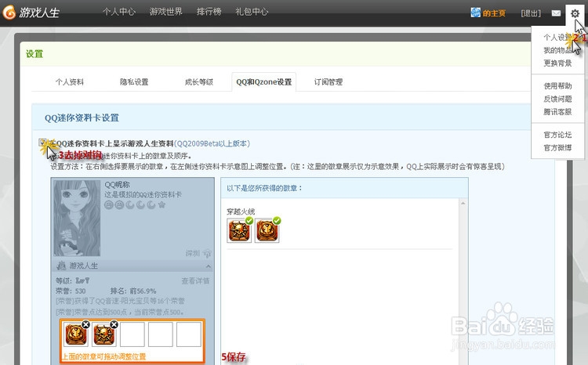Switch to the 订阅管理 tab

point(328,82)
